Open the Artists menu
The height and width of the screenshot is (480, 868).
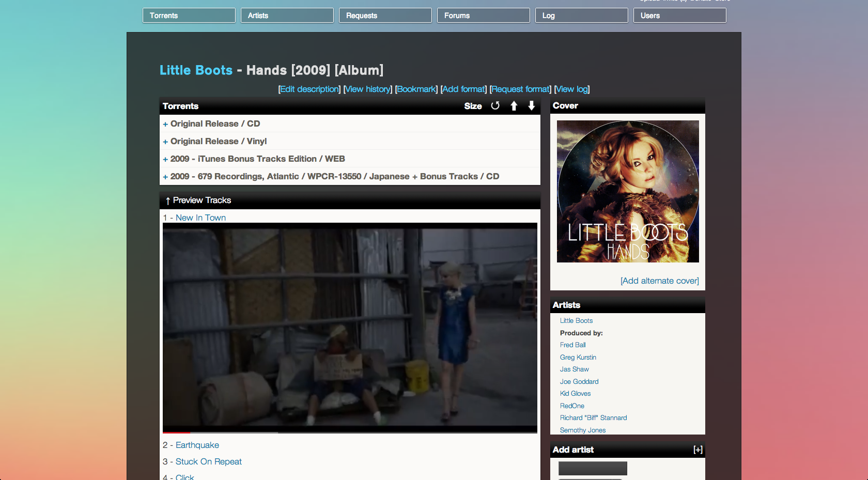287,16
